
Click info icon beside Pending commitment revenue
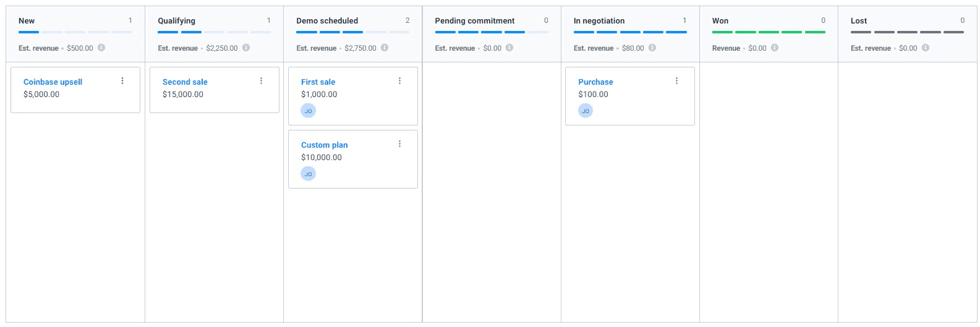click(x=509, y=48)
